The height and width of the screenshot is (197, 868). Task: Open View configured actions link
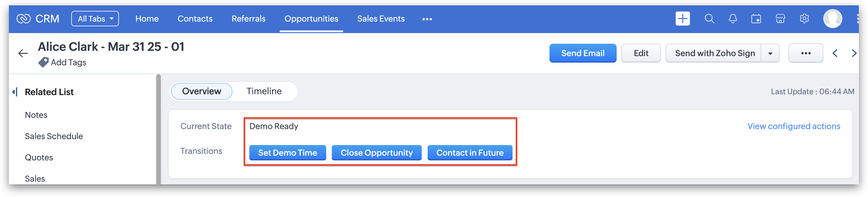point(793,126)
